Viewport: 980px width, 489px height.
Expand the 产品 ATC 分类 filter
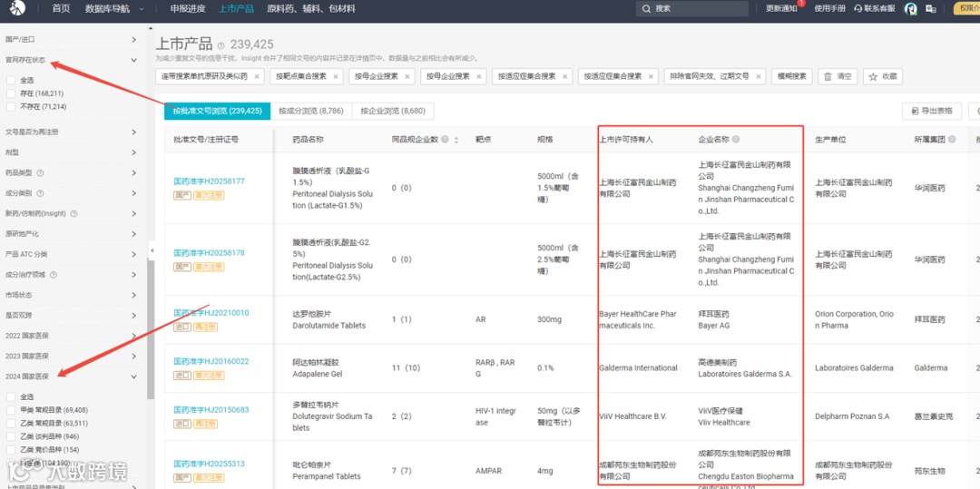pyautogui.click(x=133, y=254)
